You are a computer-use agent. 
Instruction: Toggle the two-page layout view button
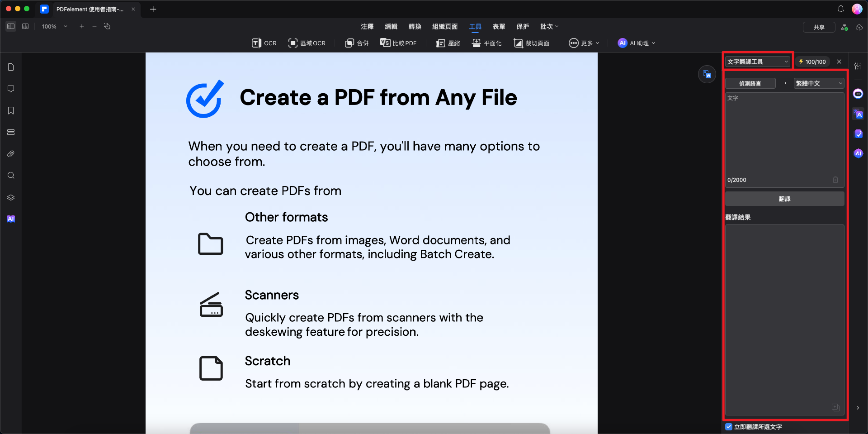pyautogui.click(x=25, y=26)
